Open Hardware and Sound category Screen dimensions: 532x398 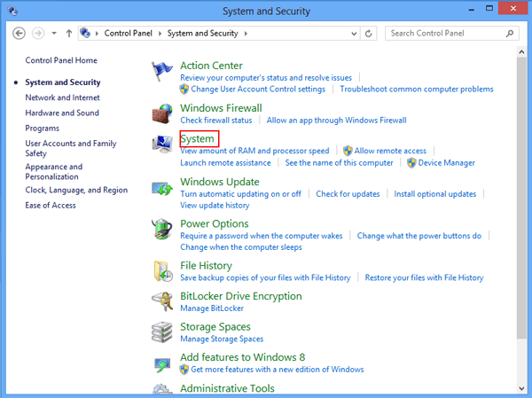62,113
